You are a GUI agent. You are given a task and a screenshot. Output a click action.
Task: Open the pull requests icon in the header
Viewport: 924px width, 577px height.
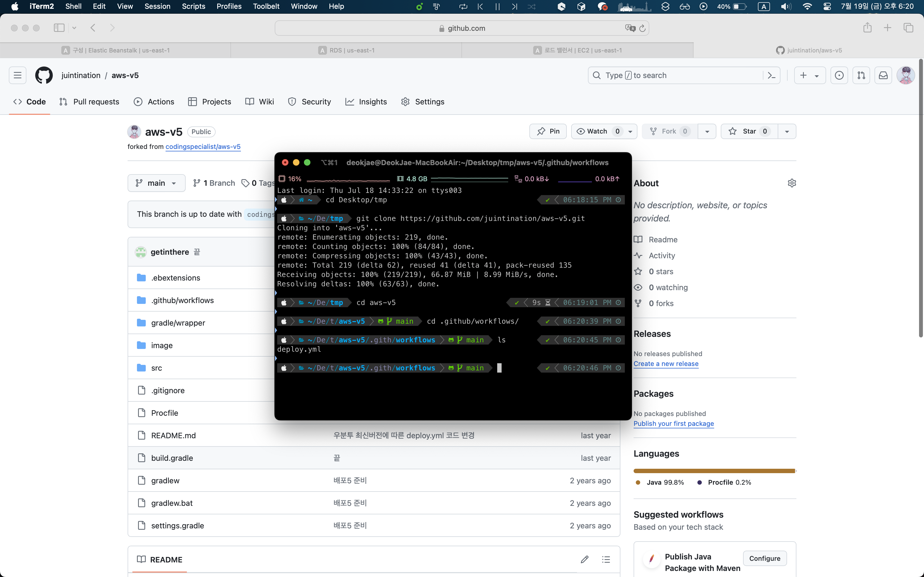point(861,75)
